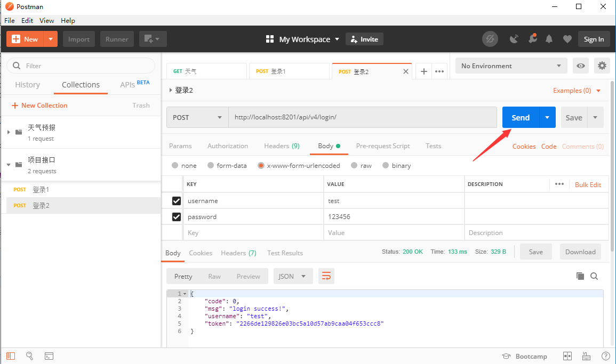Open the Postman console icon in status bar
Viewport: 616px width, 364px height.
click(x=49, y=356)
